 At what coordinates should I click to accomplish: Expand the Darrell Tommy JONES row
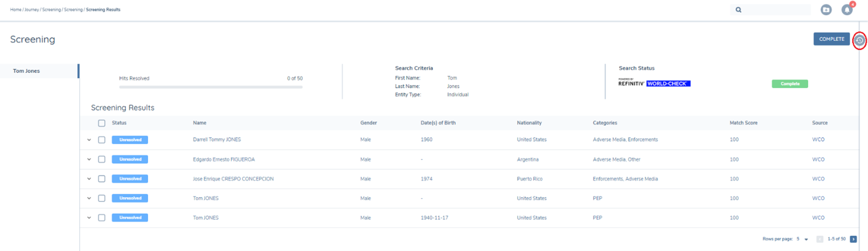click(89, 140)
